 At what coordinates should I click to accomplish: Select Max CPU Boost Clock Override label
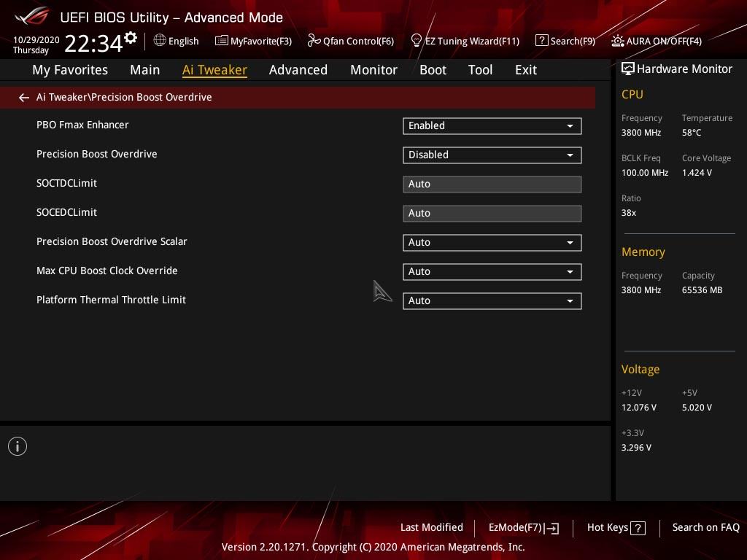(107, 271)
